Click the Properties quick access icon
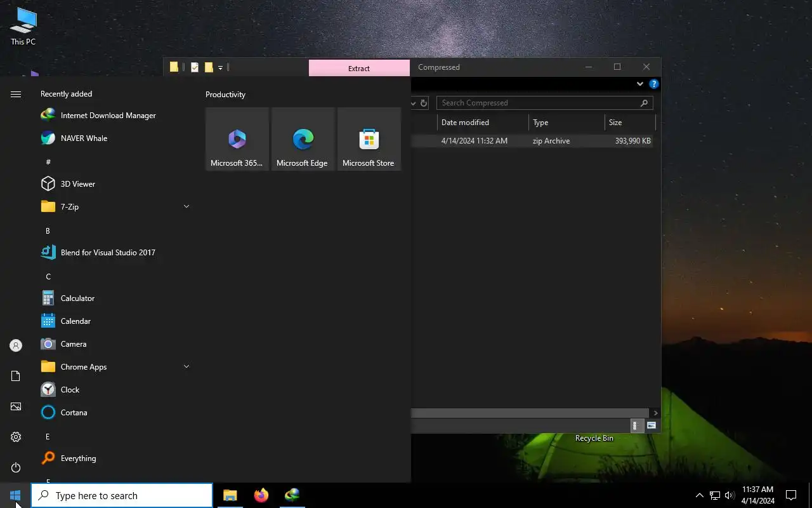Screen dimensions: 812x508 (195, 67)
